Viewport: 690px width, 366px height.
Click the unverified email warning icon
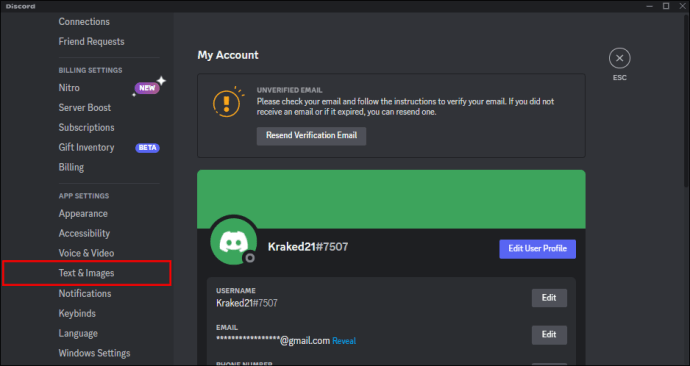(x=227, y=102)
